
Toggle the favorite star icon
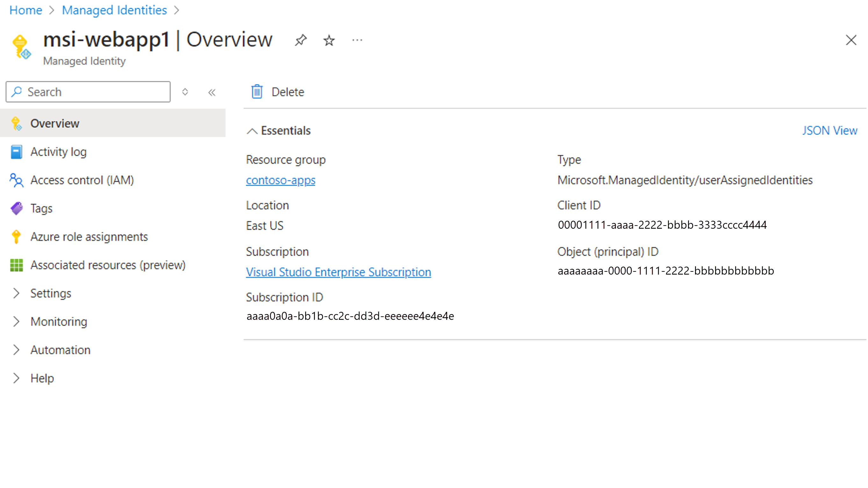329,40
